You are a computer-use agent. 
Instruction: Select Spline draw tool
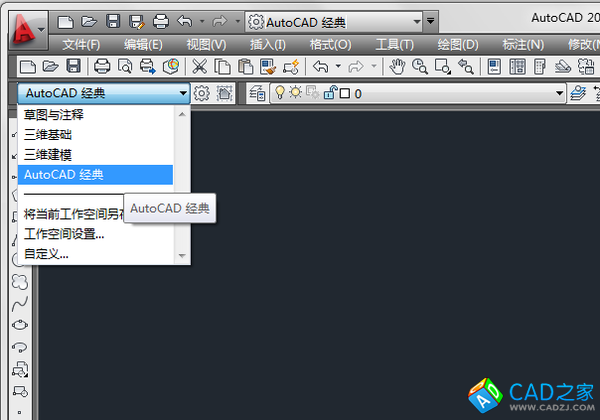point(20,304)
